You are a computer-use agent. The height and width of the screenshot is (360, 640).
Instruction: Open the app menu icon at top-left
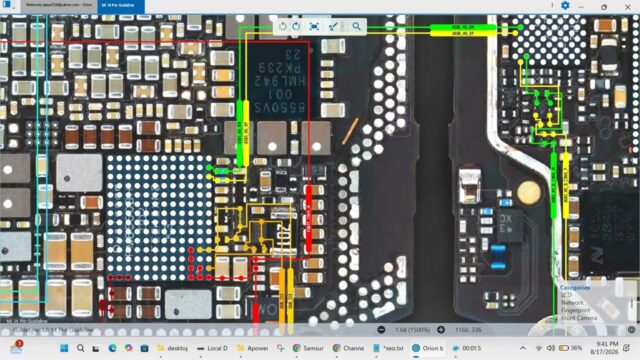tap(7, 5)
